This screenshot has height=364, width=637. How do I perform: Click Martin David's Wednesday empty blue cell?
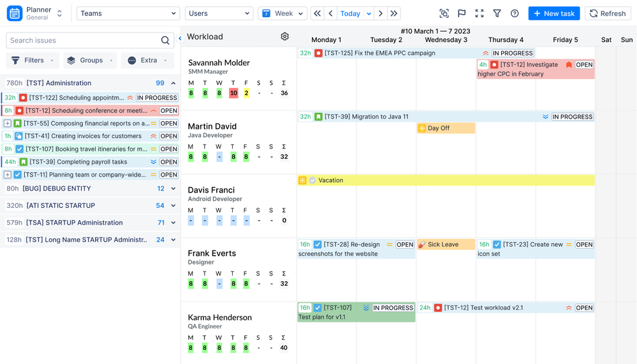click(219, 157)
